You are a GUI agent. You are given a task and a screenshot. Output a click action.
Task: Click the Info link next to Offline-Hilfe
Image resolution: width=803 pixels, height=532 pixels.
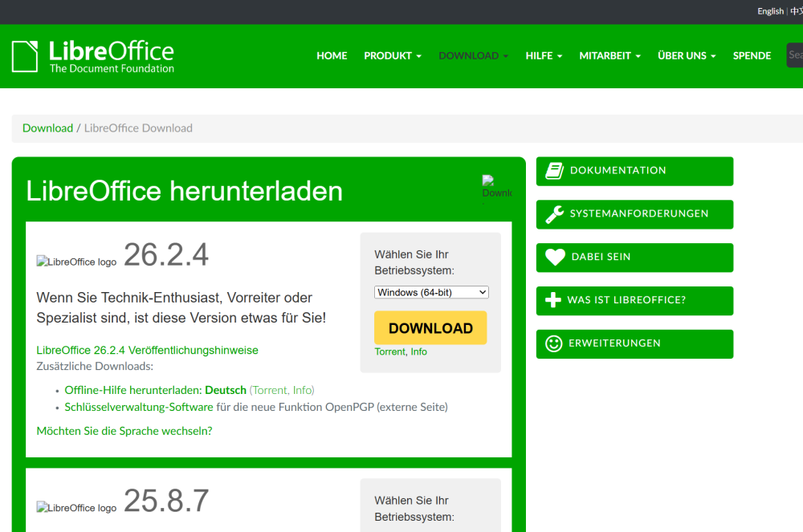(x=302, y=390)
